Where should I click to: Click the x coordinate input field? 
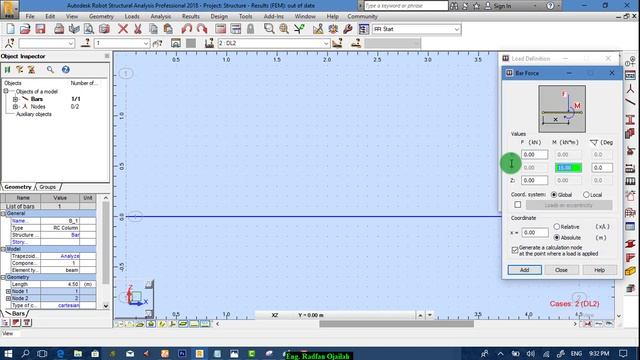point(535,233)
